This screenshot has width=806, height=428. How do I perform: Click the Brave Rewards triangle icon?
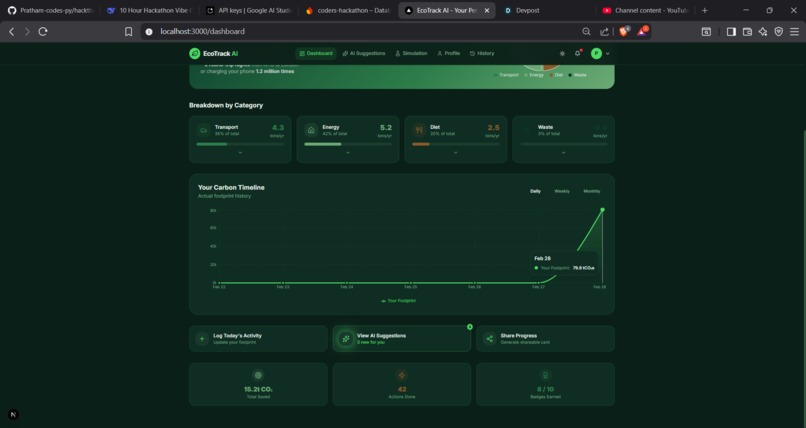click(642, 31)
